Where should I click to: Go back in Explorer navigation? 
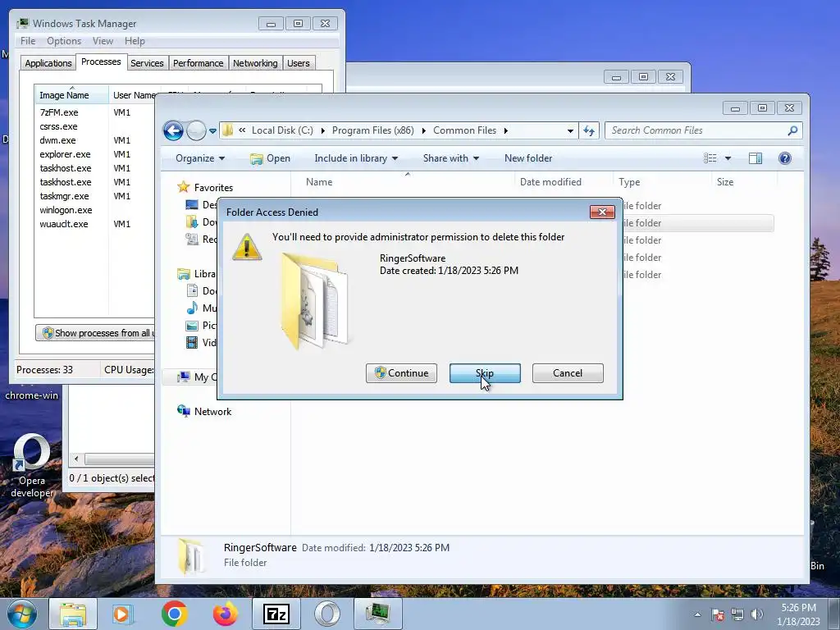pyautogui.click(x=174, y=130)
